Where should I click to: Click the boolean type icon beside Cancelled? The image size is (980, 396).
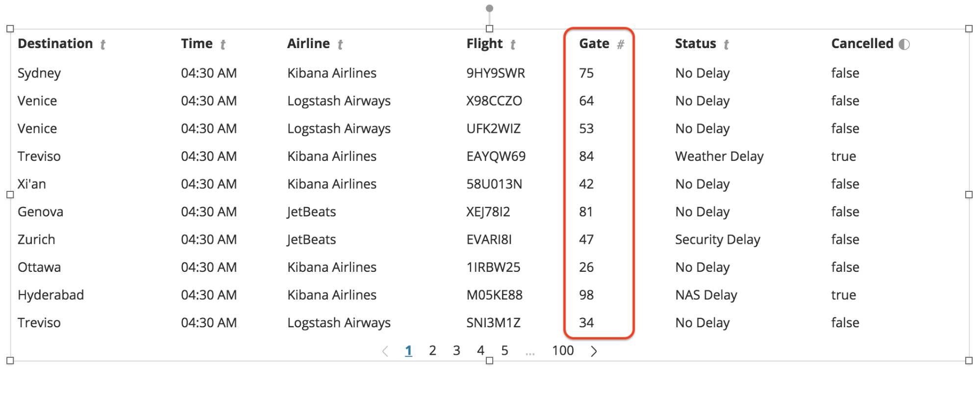point(904,44)
